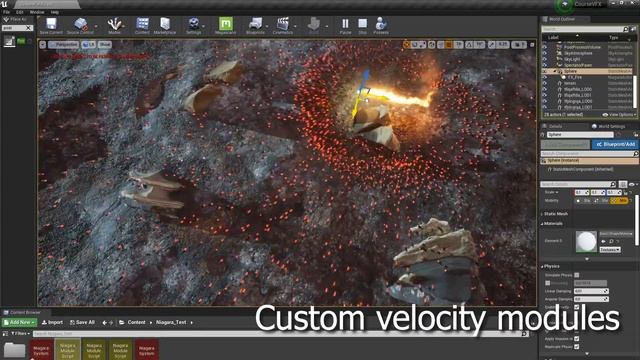
Task: Hide the FX_Fire actor in outliner
Action: 544,77
